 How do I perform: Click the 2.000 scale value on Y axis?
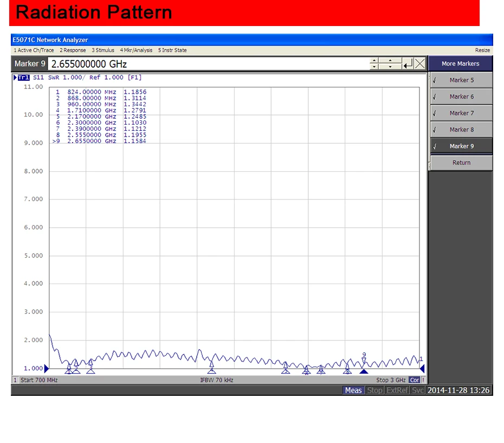point(33,340)
